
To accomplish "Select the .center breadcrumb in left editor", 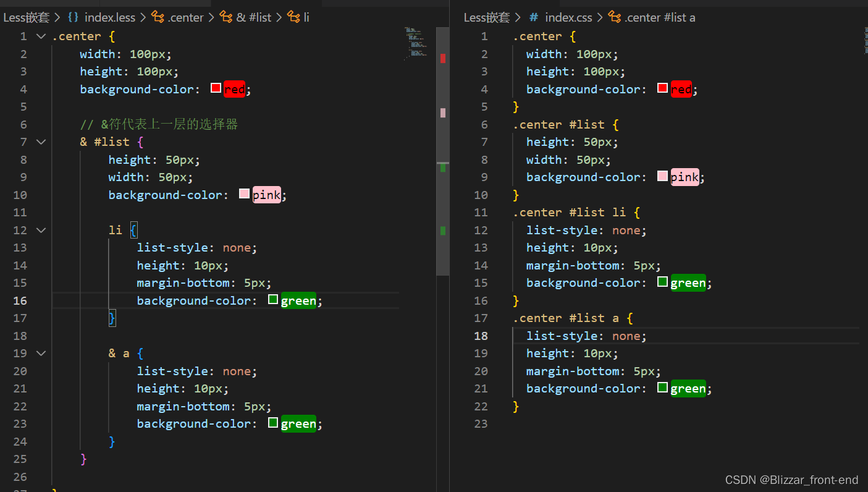I will coord(185,17).
